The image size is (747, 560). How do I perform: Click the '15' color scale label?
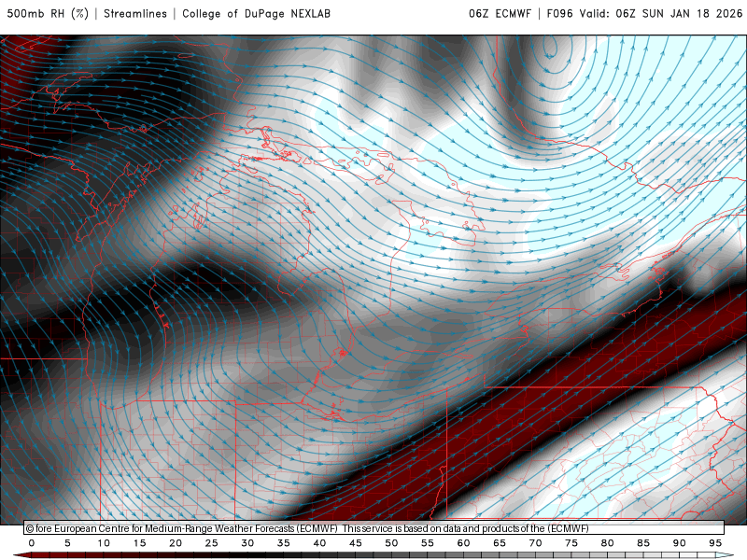(139, 543)
